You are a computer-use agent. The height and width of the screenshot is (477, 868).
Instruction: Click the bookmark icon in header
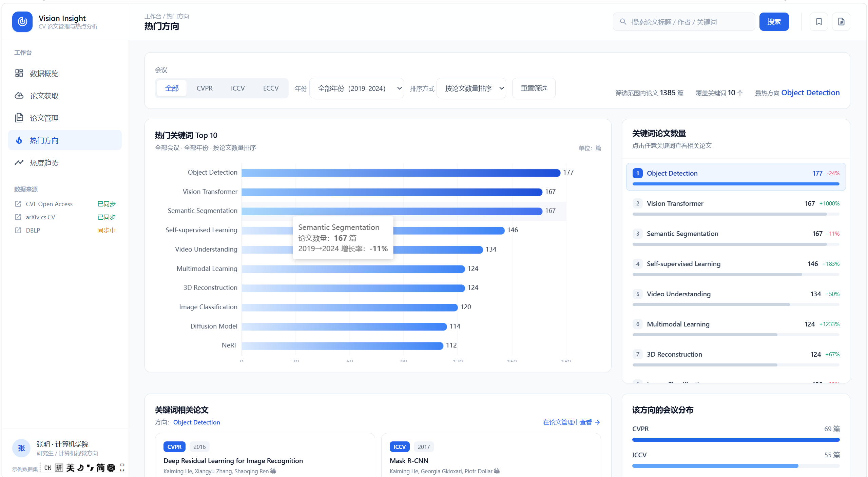819,22
